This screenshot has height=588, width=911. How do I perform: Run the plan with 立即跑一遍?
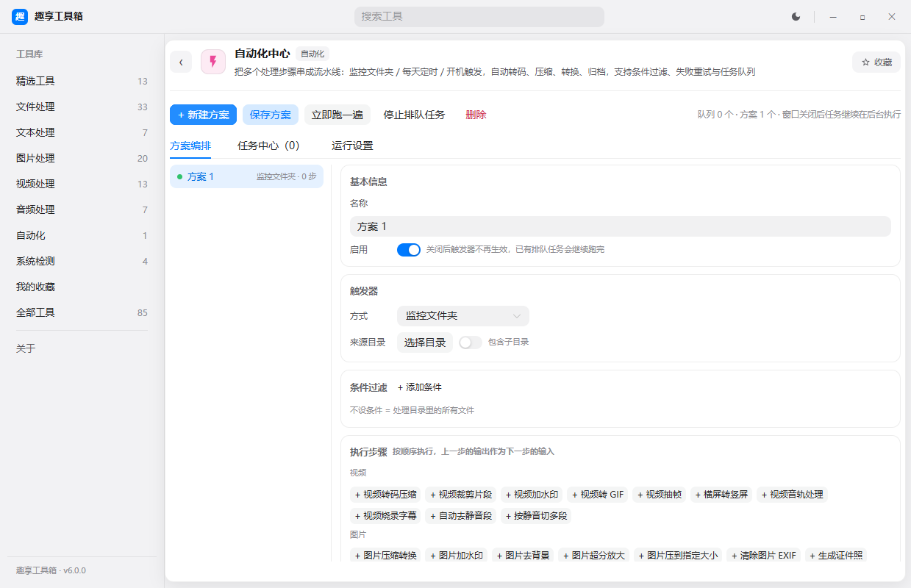click(x=337, y=115)
